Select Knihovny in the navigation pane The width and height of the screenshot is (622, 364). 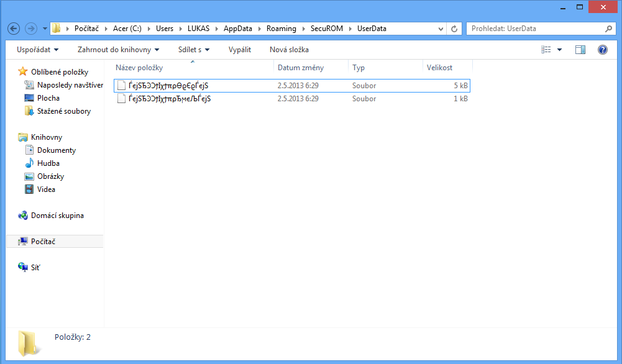47,137
